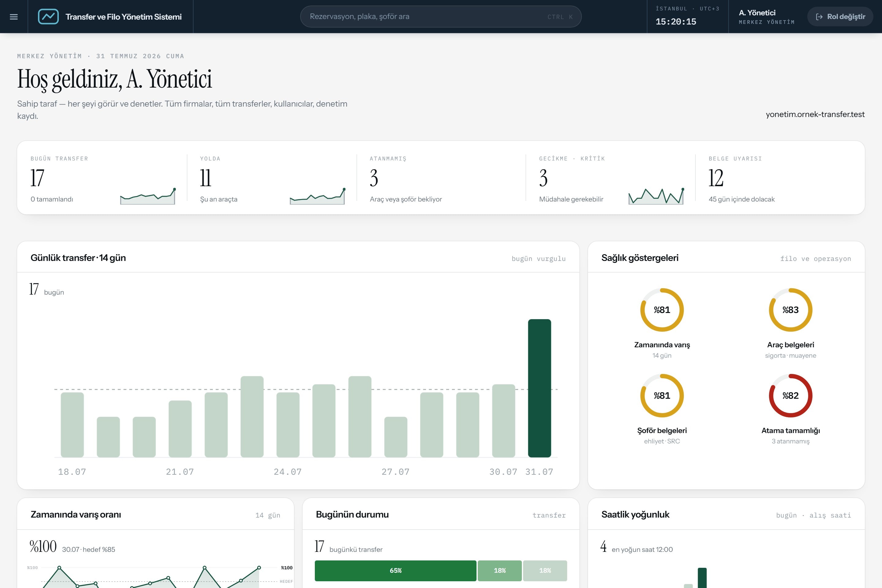This screenshot has width=882, height=588.
Task: Click the 65% segment in Bugünün durumu
Action: (396, 570)
